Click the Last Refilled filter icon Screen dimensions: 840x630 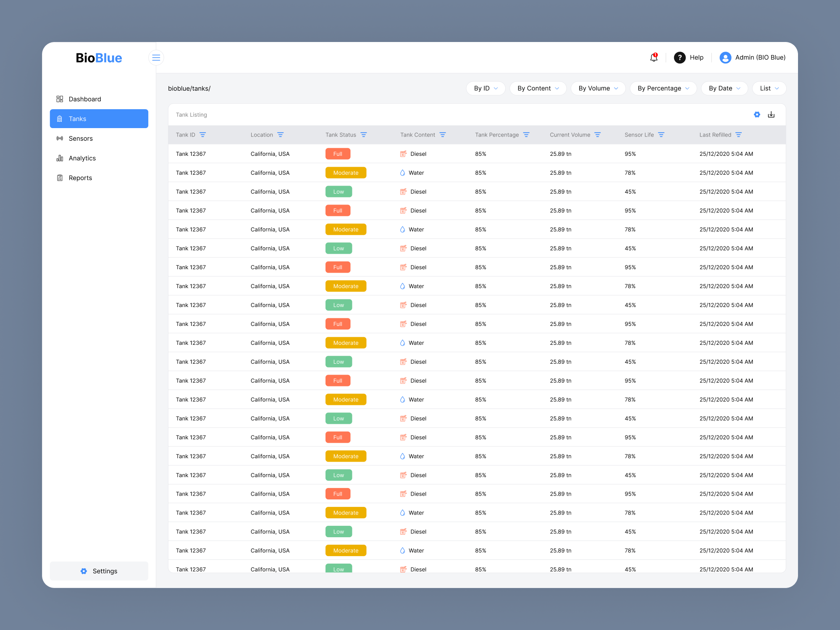coord(738,135)
